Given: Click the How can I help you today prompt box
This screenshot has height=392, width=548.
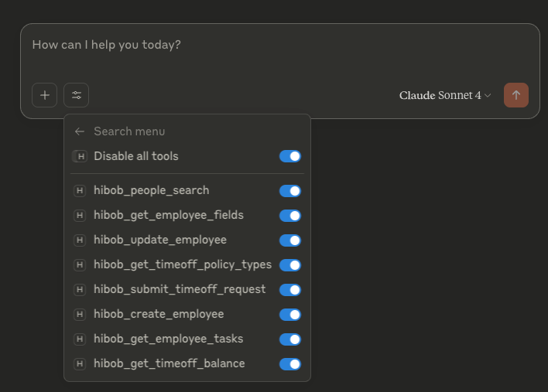Looking at the screenshot, I should pos(279,53).
